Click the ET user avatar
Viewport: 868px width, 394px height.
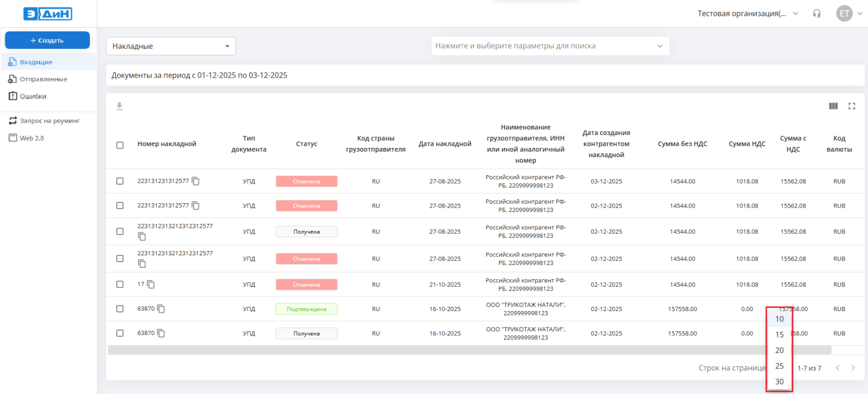[x=844, y=14]
